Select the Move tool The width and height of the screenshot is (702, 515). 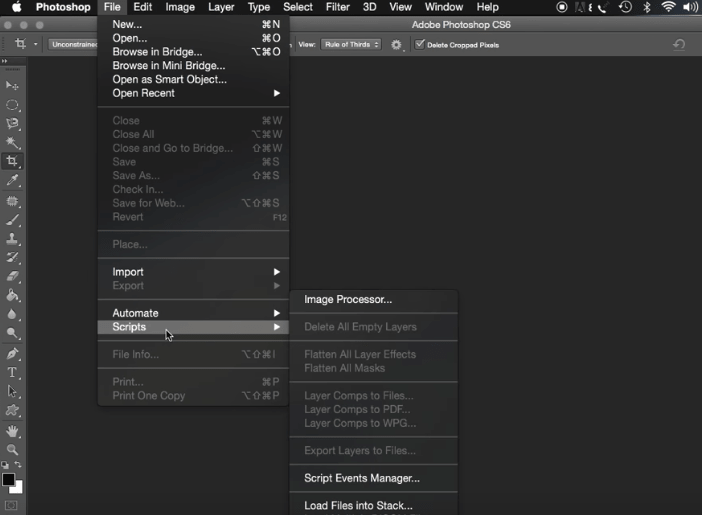(x=13, y=86)
